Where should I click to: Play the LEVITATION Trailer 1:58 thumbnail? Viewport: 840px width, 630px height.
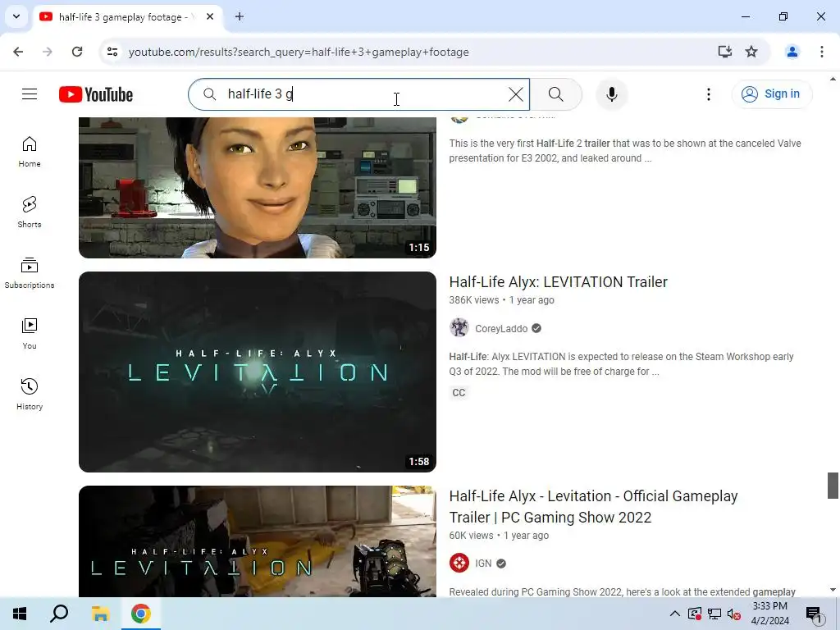(x=258, y=372)
